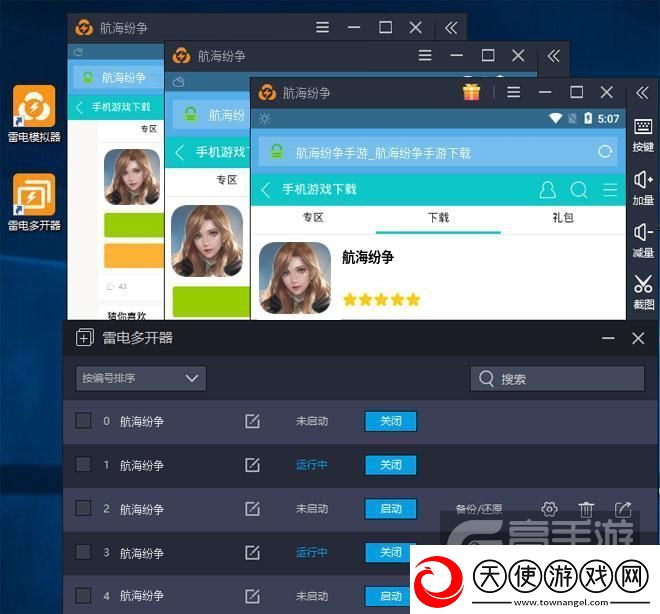
Task: Rename instance 4 using its edit icon
Action: pyautogui.click(x=252, y=596)
